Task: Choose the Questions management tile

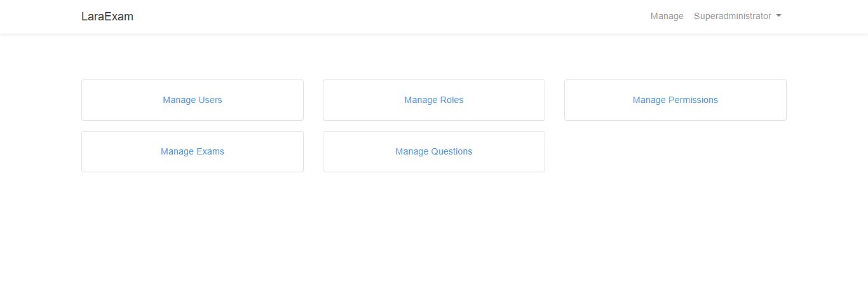Action: click(434, 151)
